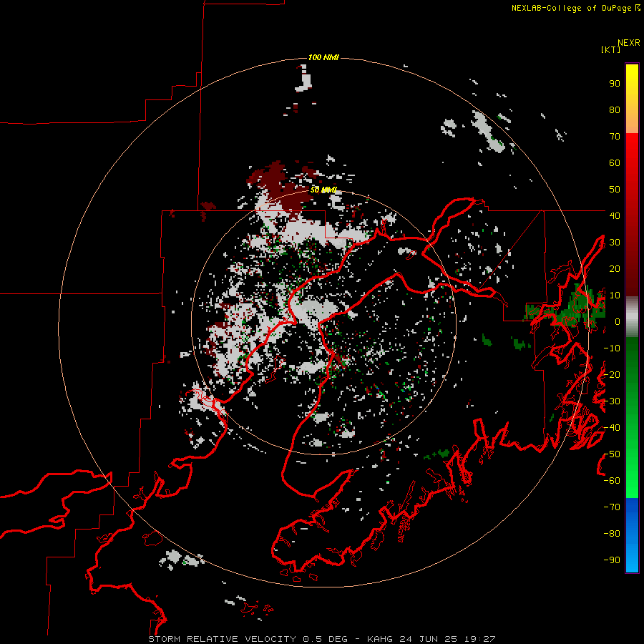644x644 pixels.
Task: Click the -50 value on the velocity scale
Action: click(x=612, y=454)
